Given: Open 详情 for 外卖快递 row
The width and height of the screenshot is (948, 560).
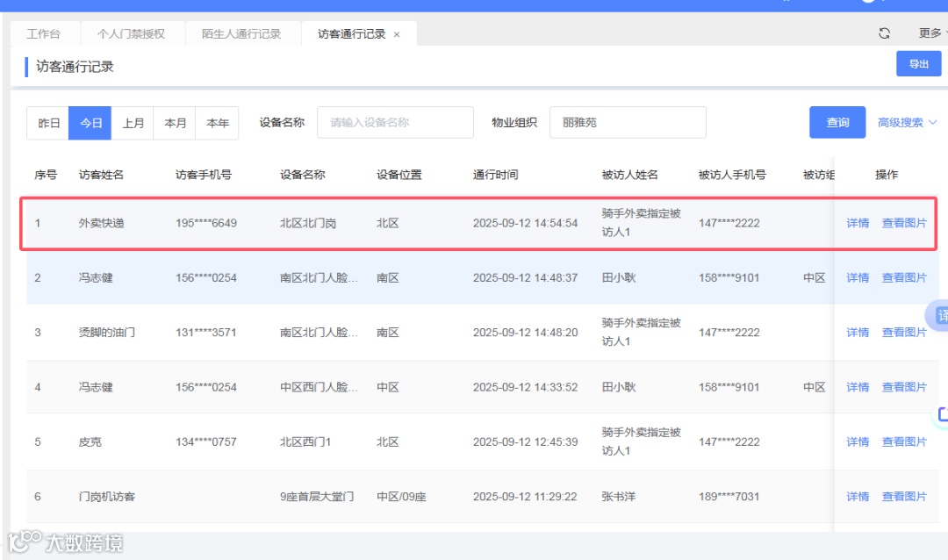Looking at the screenshot, I should click(858, 223).
